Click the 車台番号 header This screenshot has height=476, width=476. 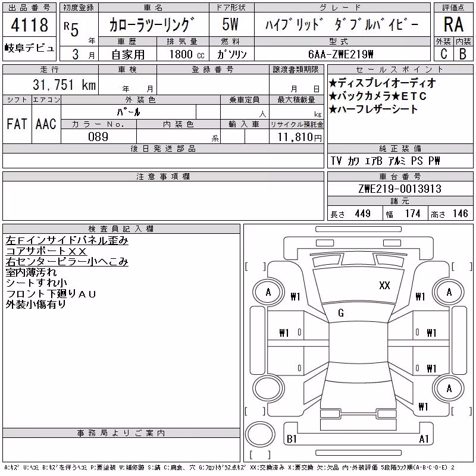[x=400, y=176]
